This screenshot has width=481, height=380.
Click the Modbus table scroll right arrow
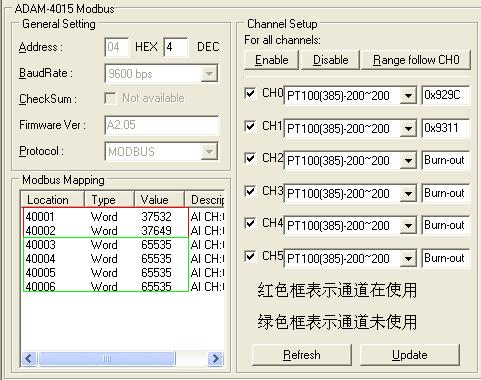click(x=215, y=359)
